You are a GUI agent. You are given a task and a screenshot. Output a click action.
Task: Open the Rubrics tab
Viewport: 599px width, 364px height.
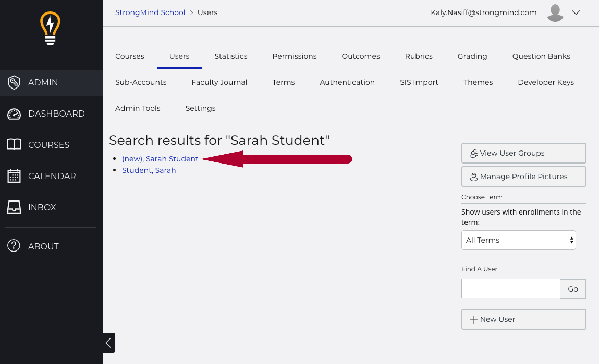pyautogui.click(x=419, y=56)
